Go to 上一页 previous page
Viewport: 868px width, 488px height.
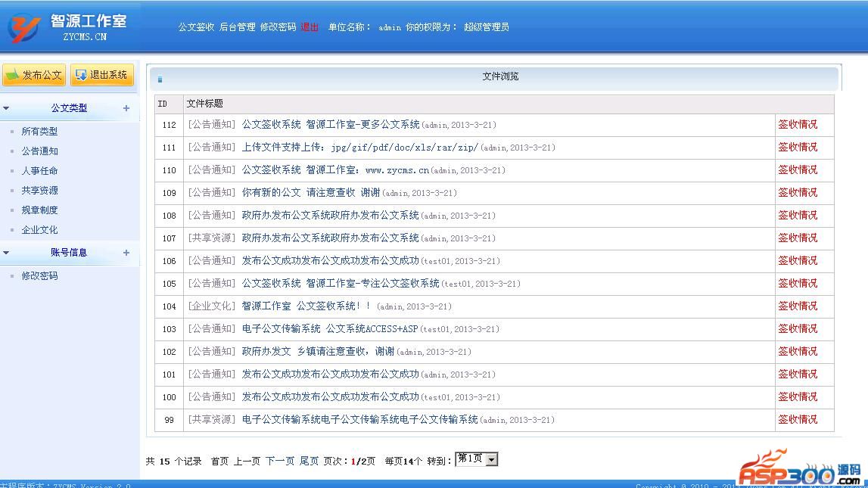[x=247, y=461]
